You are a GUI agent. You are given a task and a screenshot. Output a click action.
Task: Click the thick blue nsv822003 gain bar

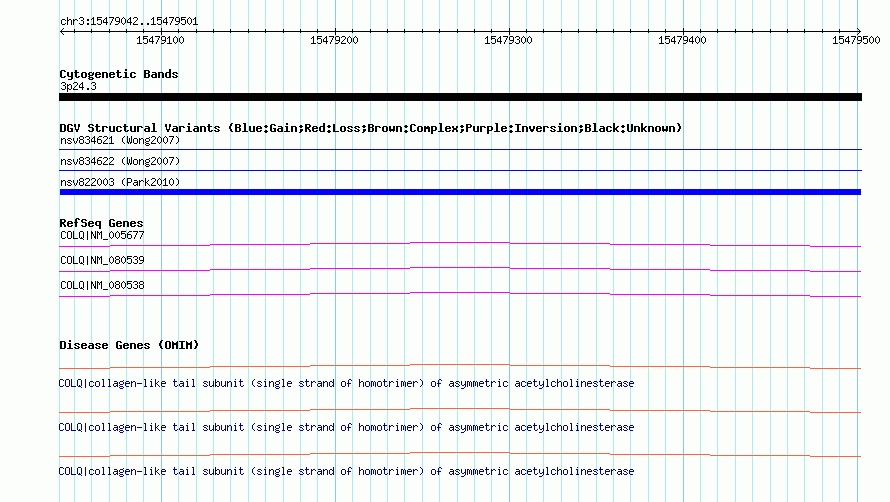[x=460, y=192]
